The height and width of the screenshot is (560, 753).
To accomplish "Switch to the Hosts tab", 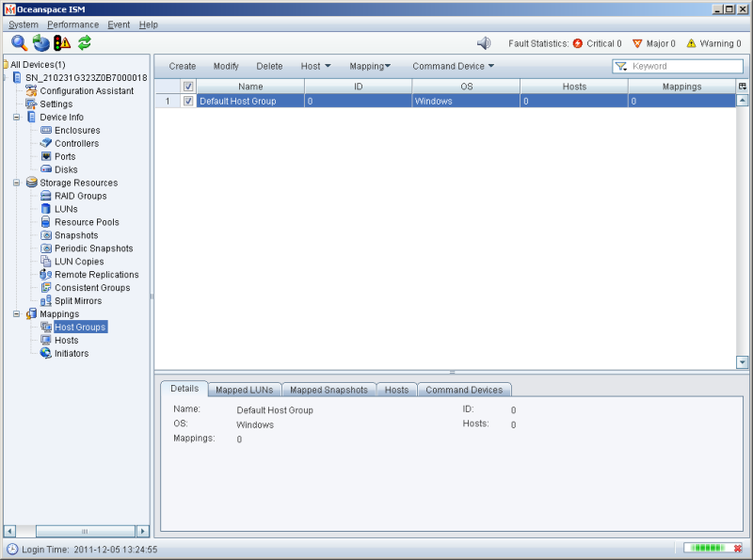I will point(396,390).
